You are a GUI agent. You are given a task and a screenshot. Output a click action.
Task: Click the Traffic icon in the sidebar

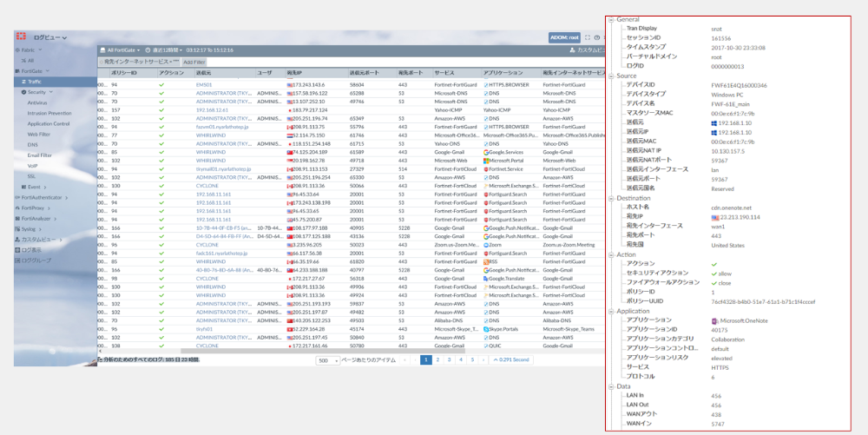click(x=23, y=82)
